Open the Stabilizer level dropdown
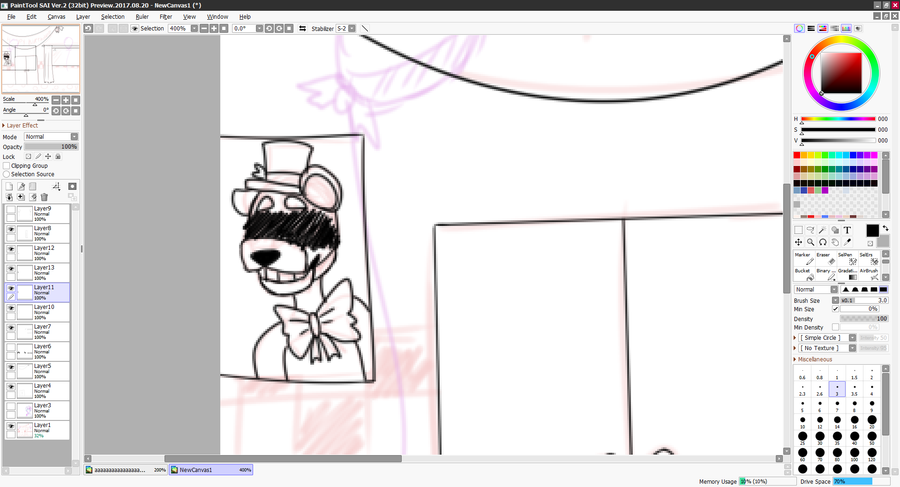The width and height of the screenshot is (900, 487). (352, 28)
